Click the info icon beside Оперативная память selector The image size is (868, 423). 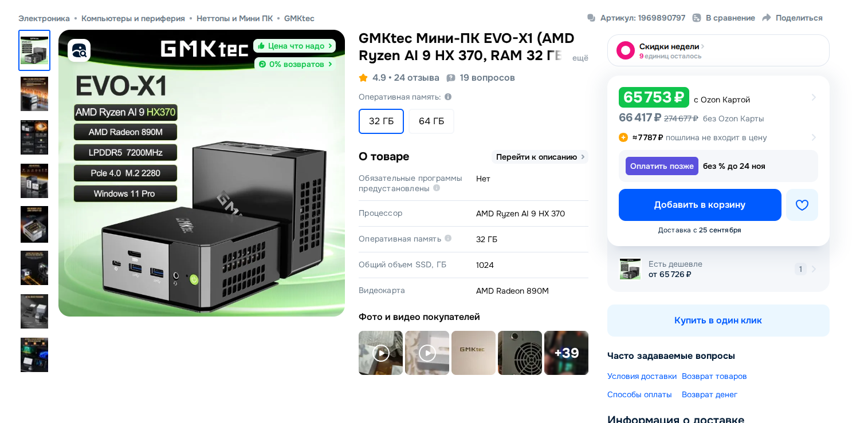pyautogui.click(x=448, y=97)
